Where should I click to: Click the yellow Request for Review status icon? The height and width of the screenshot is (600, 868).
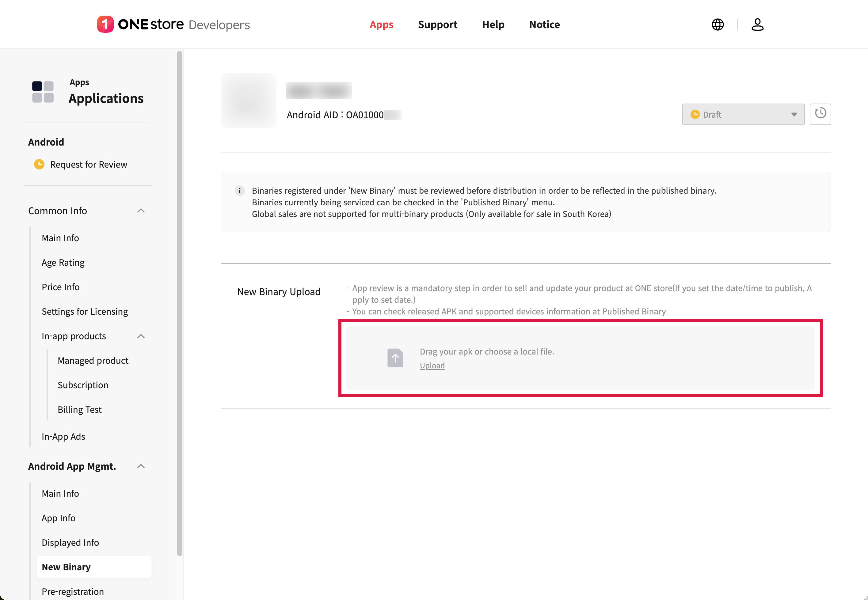tap(39, 164)
